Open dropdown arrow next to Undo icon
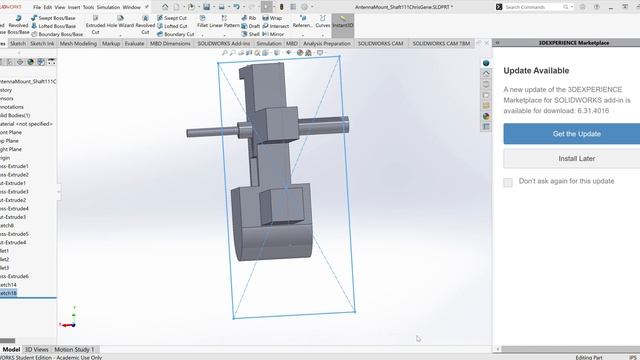640x360 pixels. tap(243, 7)
